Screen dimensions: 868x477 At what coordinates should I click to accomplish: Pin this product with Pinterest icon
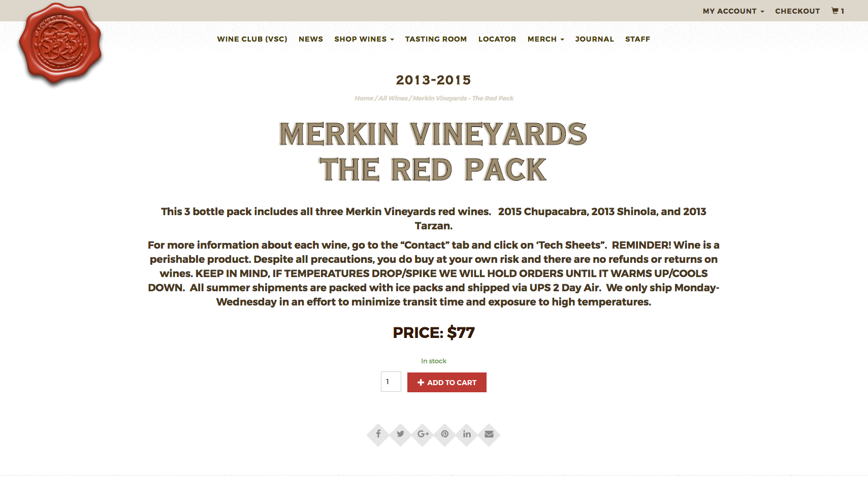[x=445, y=434]
